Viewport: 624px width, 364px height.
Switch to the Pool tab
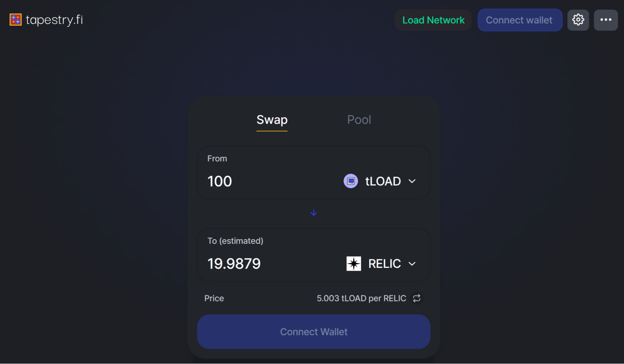[359, 120]
